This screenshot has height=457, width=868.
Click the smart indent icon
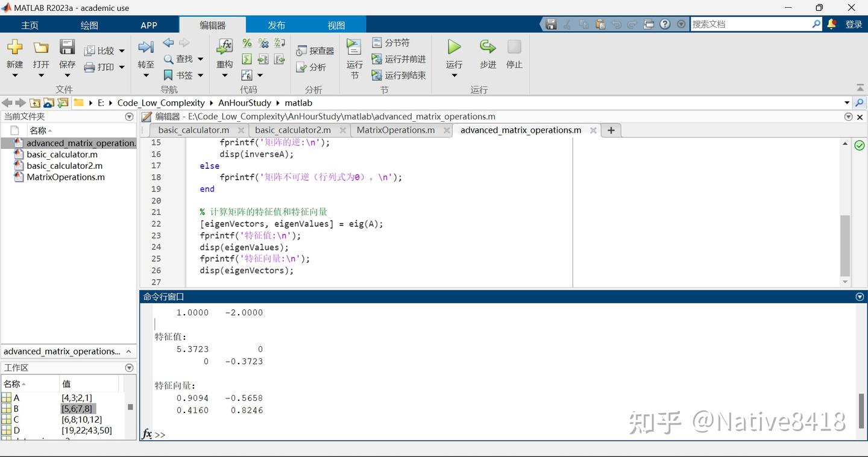coord(247,59)
